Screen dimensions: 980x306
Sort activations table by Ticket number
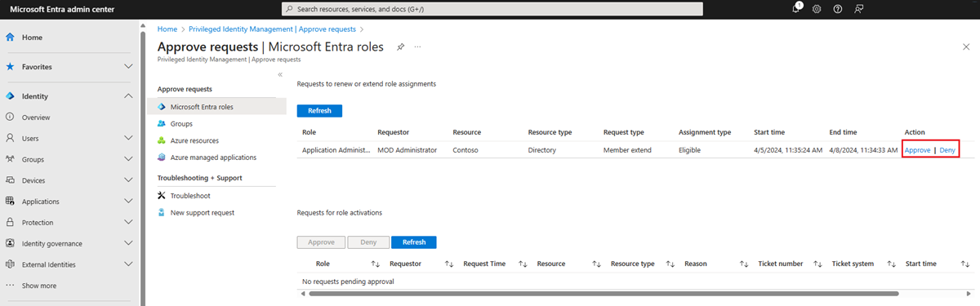817,264
